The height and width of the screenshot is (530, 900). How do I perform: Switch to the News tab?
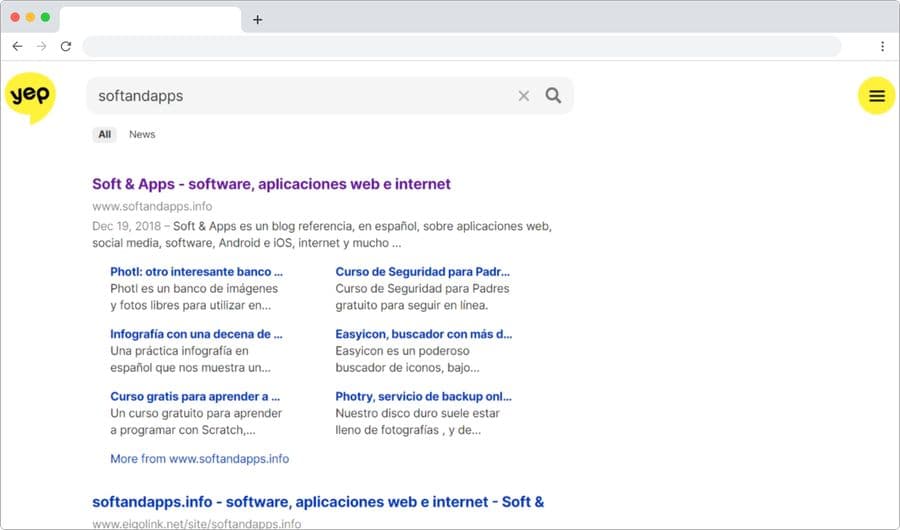(142, 134)
